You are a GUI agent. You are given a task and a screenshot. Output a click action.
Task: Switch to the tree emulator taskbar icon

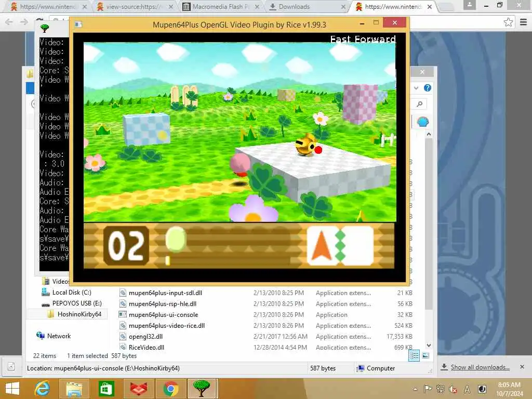[x=202, y=389]
